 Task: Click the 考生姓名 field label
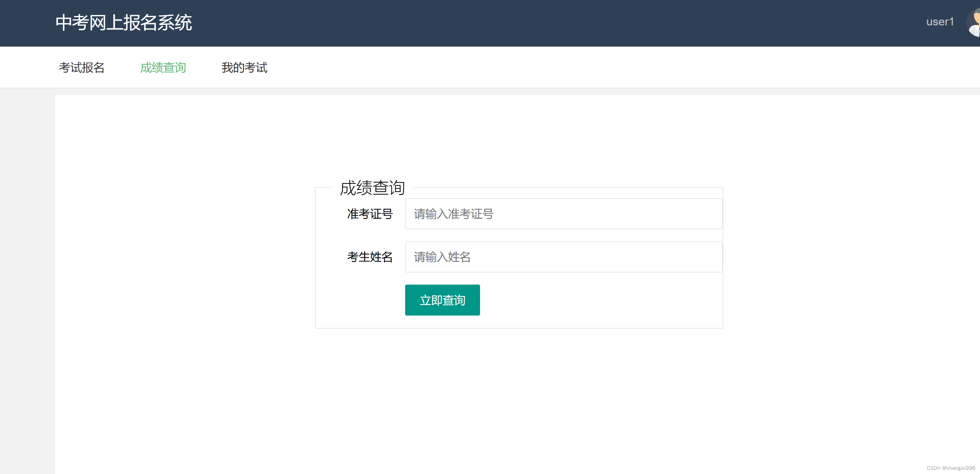369,257
